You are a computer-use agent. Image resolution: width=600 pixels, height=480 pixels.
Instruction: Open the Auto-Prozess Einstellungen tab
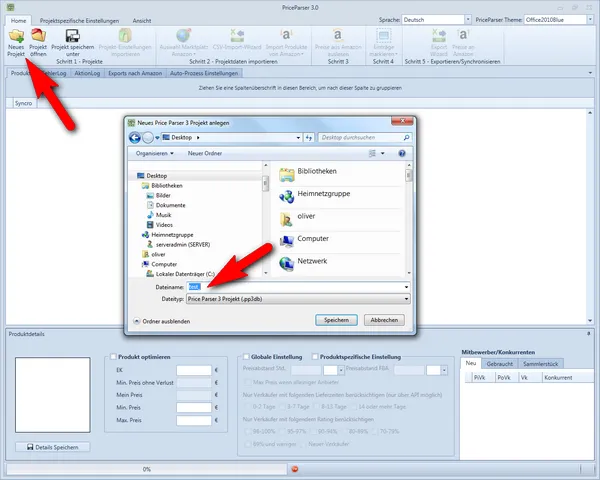(204, 73)
